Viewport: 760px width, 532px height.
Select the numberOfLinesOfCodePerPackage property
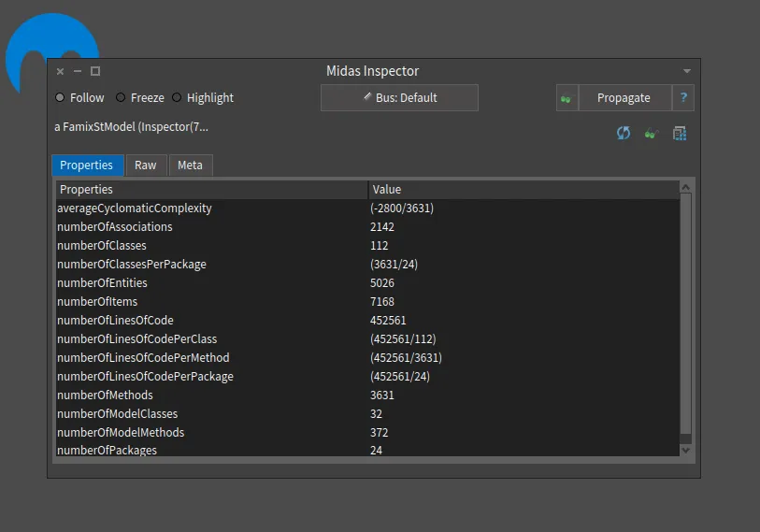(x=146, y=377)
